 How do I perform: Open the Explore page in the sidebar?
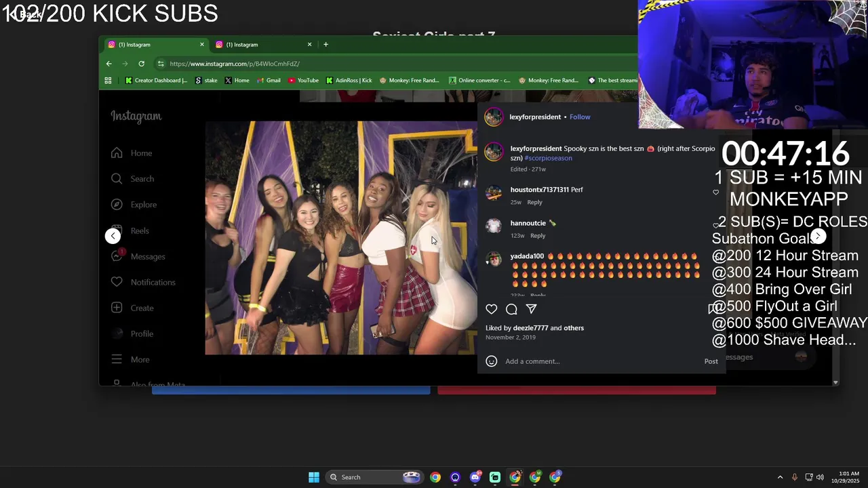pos(134,205)
